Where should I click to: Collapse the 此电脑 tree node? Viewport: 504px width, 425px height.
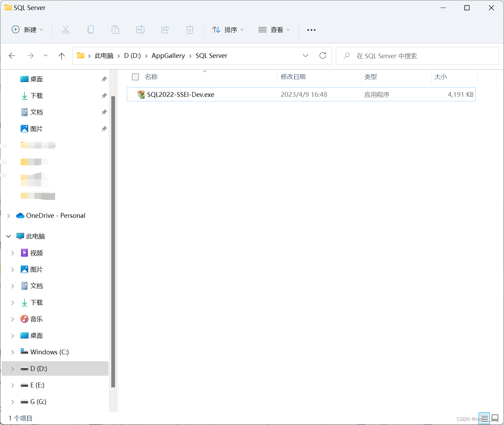[9, 236]
